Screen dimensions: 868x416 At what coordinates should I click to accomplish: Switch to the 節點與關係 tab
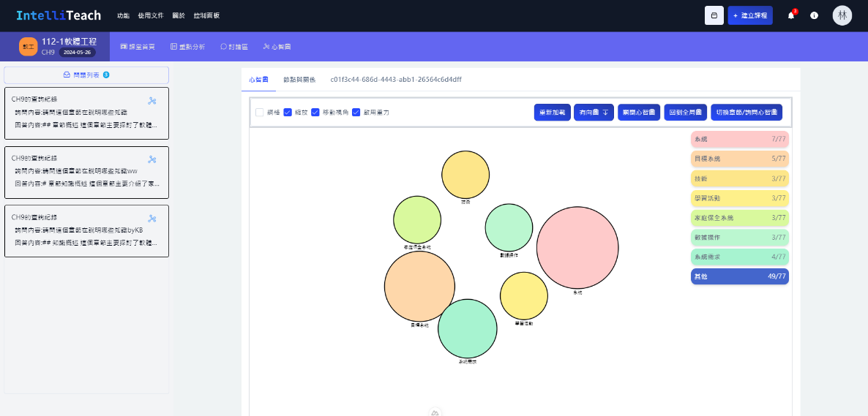pos(299,79)
